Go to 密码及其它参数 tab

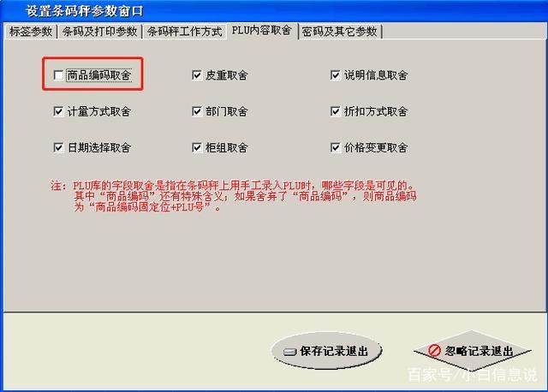pyautogui.click(x=339, y=32)
